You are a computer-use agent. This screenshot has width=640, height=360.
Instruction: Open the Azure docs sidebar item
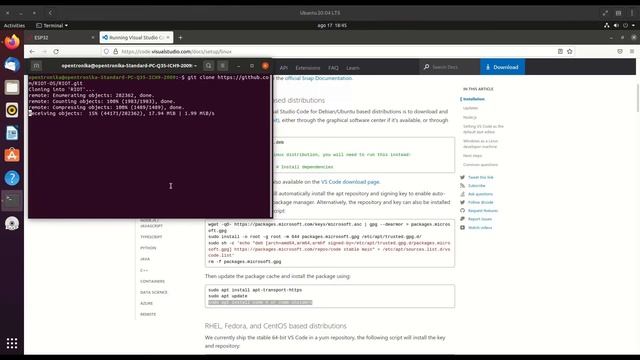click(146, 303)
